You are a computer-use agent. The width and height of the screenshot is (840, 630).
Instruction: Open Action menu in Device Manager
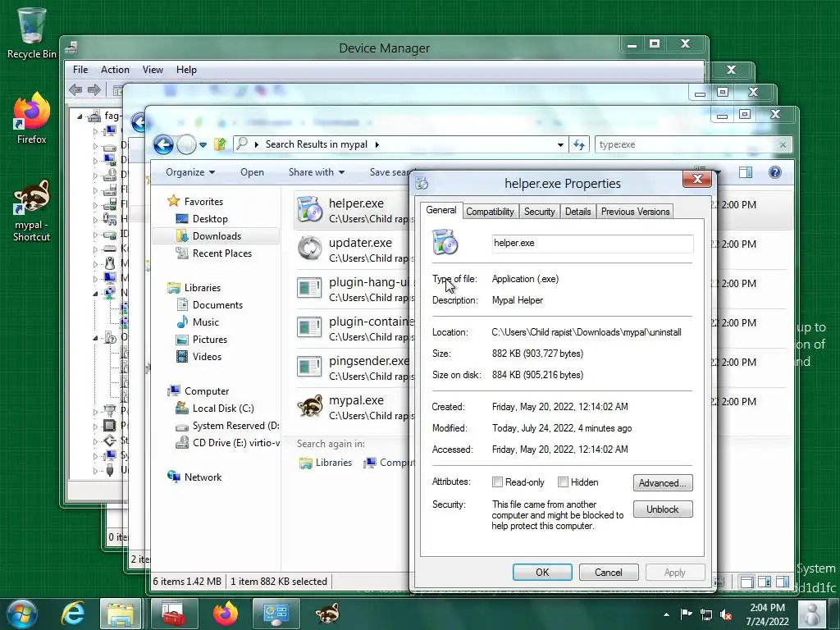click(x=115, y=70)
